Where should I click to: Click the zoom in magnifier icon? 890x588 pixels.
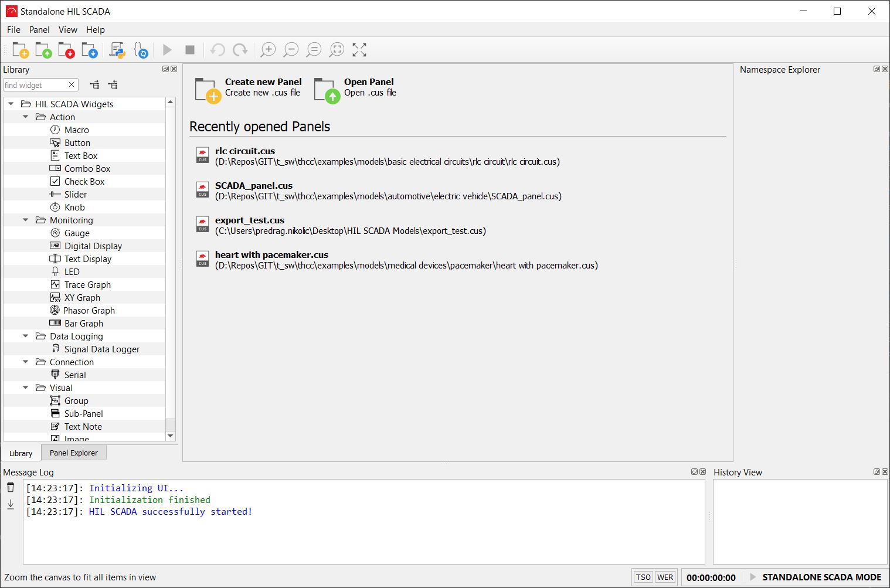tap(268, 50)
